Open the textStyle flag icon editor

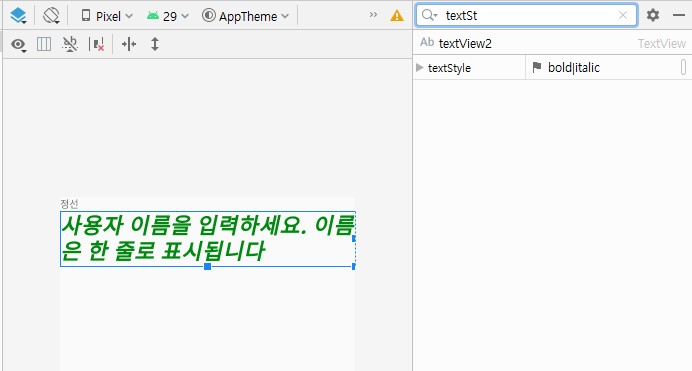[x=537, y=67]
